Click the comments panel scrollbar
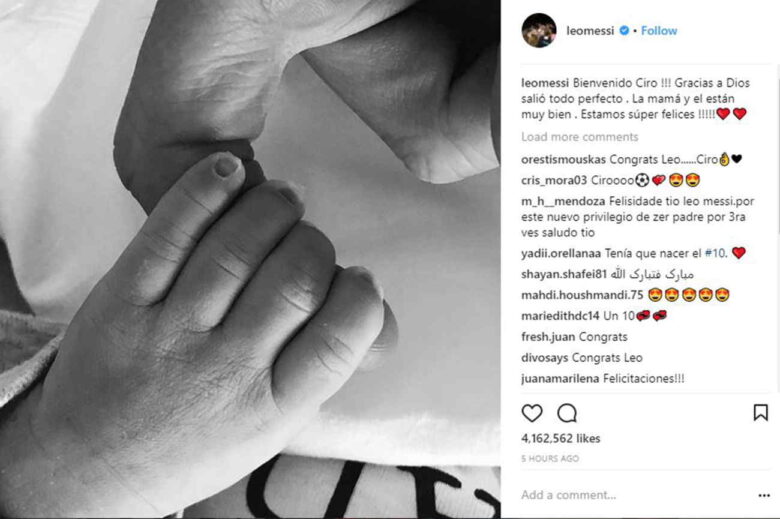Screen dimensions: 780x519 pos(777,149)
